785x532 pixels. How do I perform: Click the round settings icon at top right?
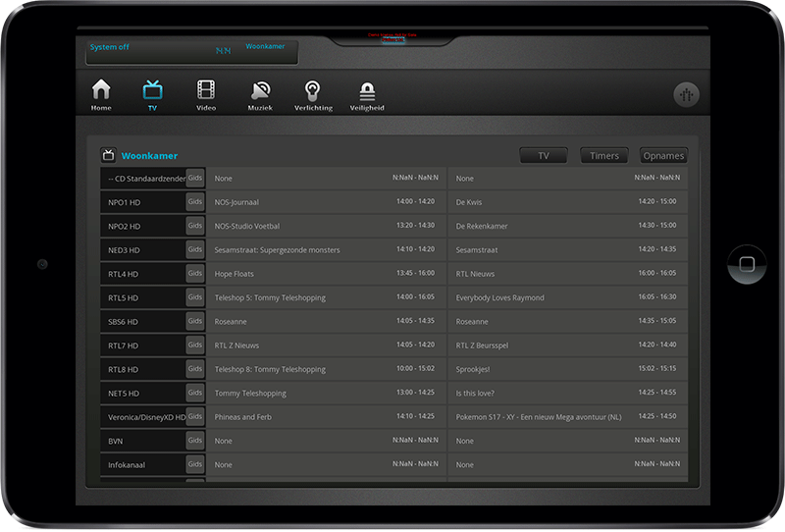(686, 95)
